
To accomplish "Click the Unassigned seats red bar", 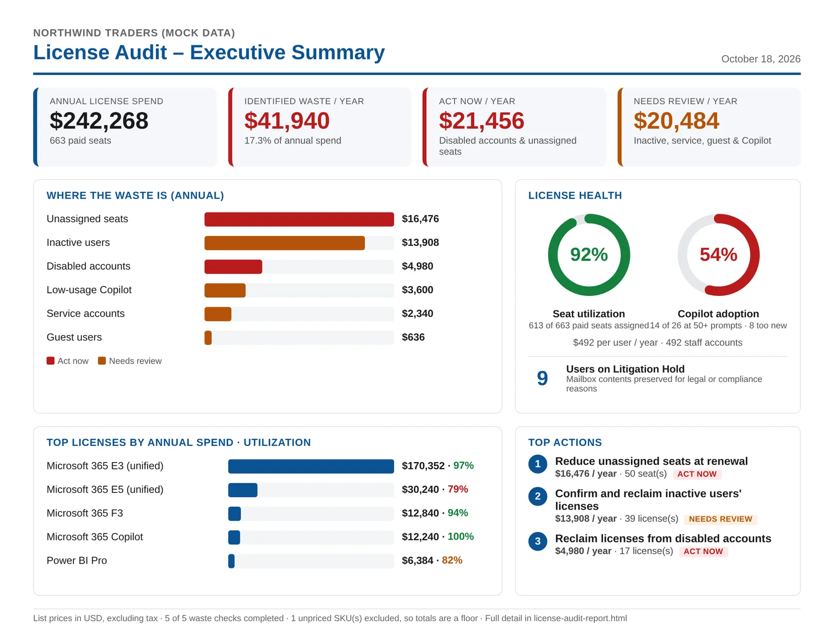I will [299, 219].
